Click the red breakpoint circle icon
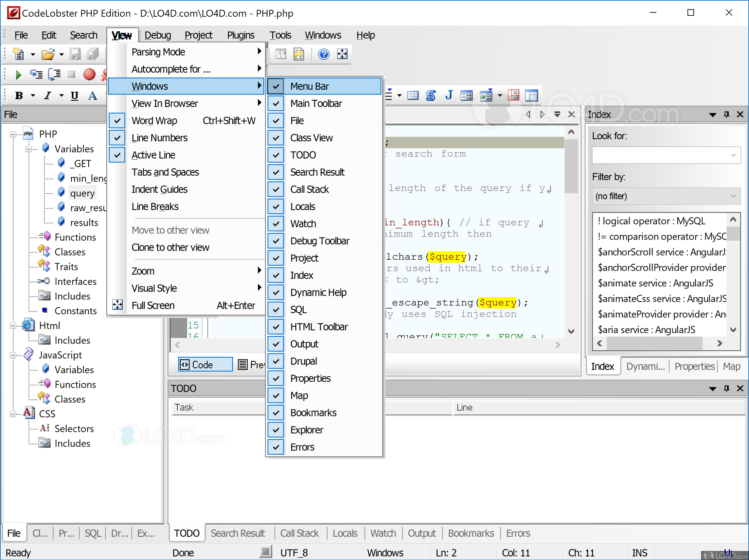This screenshot has width=749, height=560. point(89,75)
